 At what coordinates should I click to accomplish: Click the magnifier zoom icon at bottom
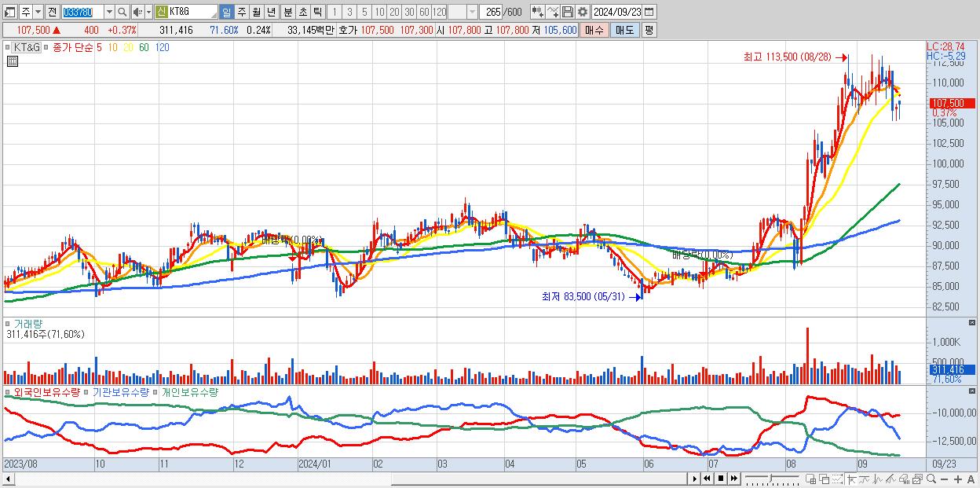[931, 479]
